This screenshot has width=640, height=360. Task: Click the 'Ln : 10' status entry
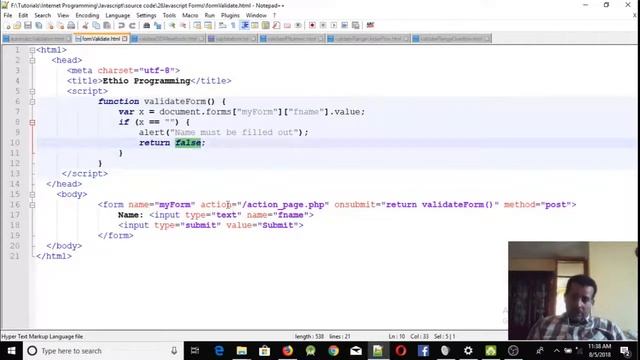[x=396, y=337]
